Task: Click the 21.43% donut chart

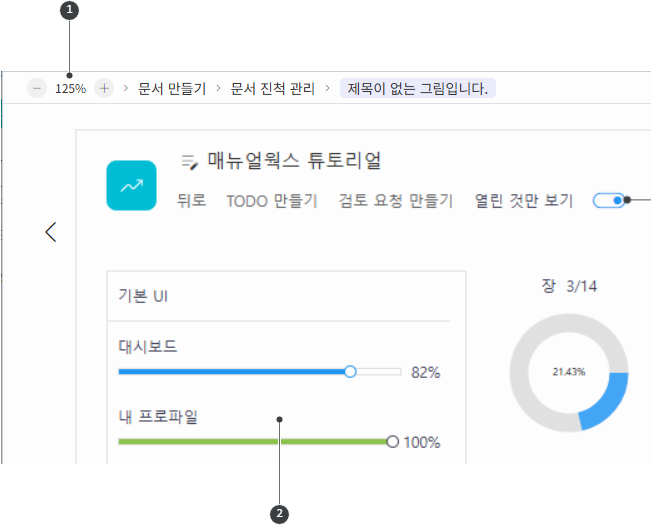Action: 569,371
